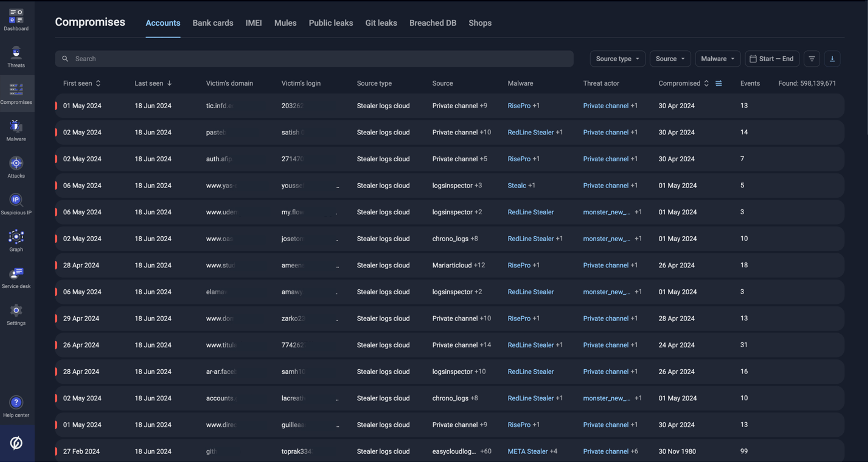Open the Source type filter dropdown
Image resolution: width=868 pixels, height=462 pixels.
[617, 58]
